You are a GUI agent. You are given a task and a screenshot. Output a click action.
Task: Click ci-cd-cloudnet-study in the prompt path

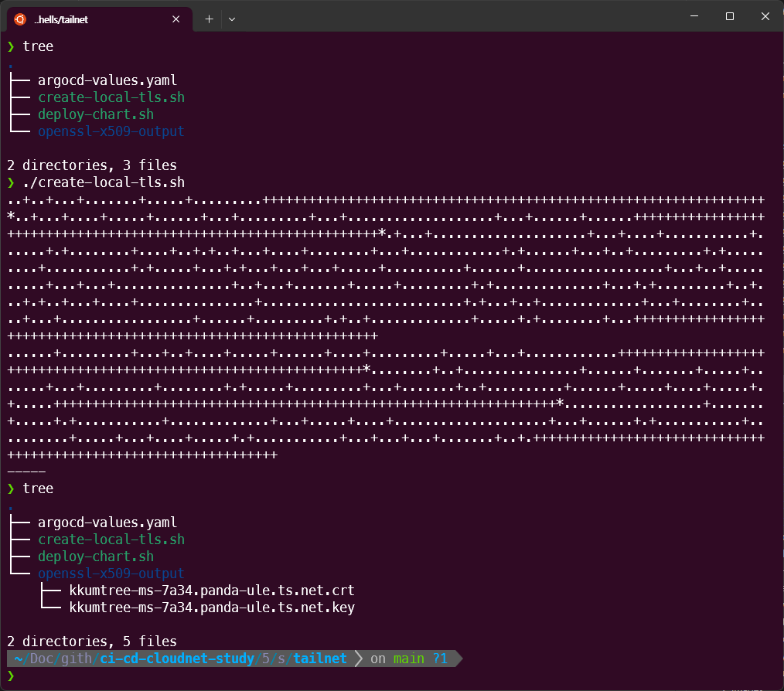point(177,659)
